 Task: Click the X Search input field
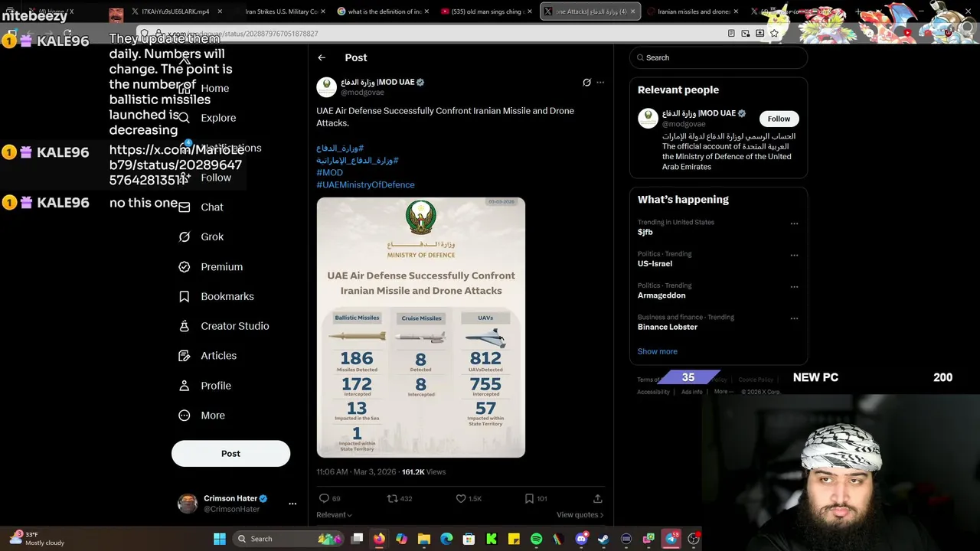(x=718, y=57)
